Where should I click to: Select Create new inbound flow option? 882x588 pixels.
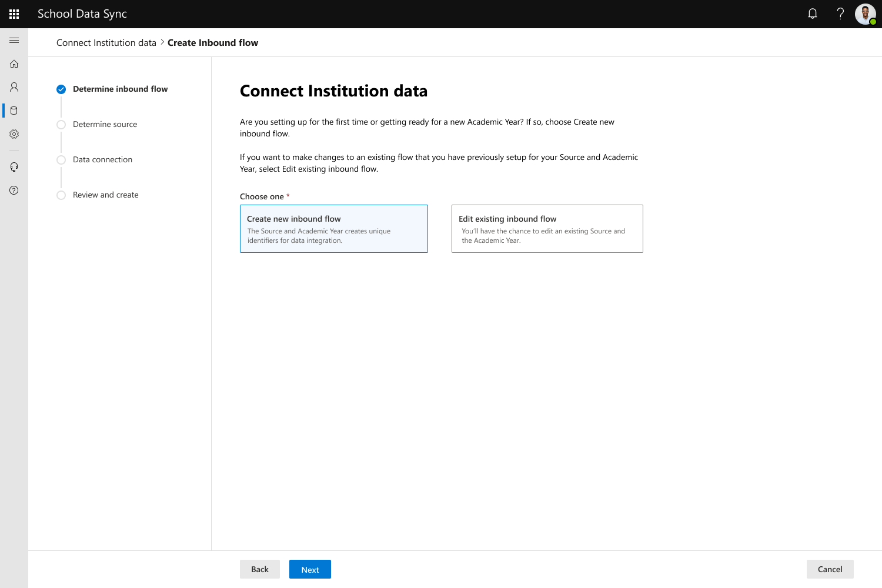coord(334,229)
